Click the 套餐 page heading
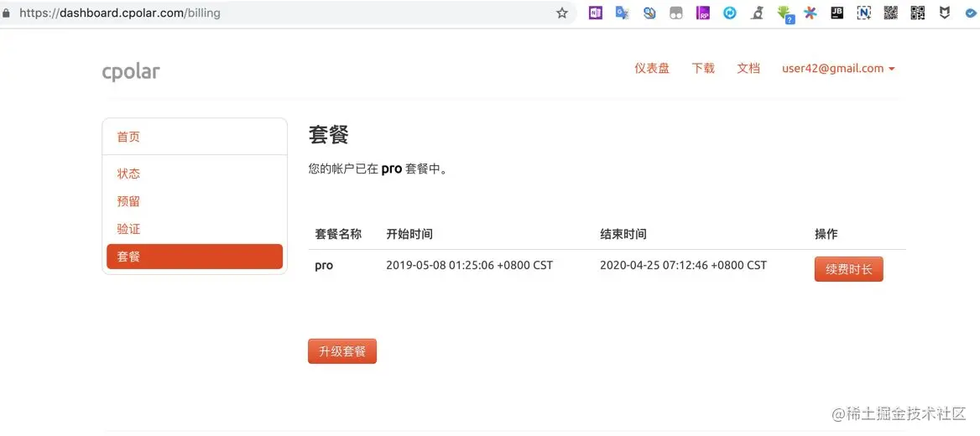The height and width of the screenshot is (436, 980). click(x=328, y=135)
